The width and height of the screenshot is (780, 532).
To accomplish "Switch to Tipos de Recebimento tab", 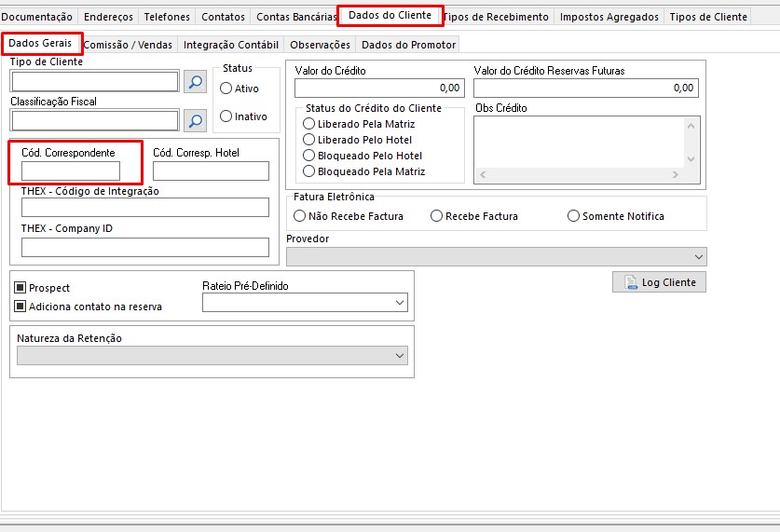I will point(496,17).
